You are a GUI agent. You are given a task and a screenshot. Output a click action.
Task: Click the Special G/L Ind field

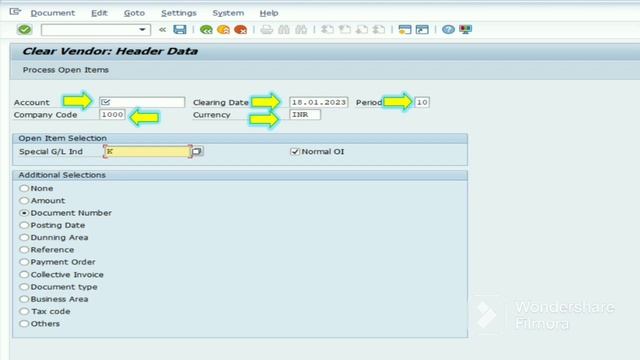[147, 151]
